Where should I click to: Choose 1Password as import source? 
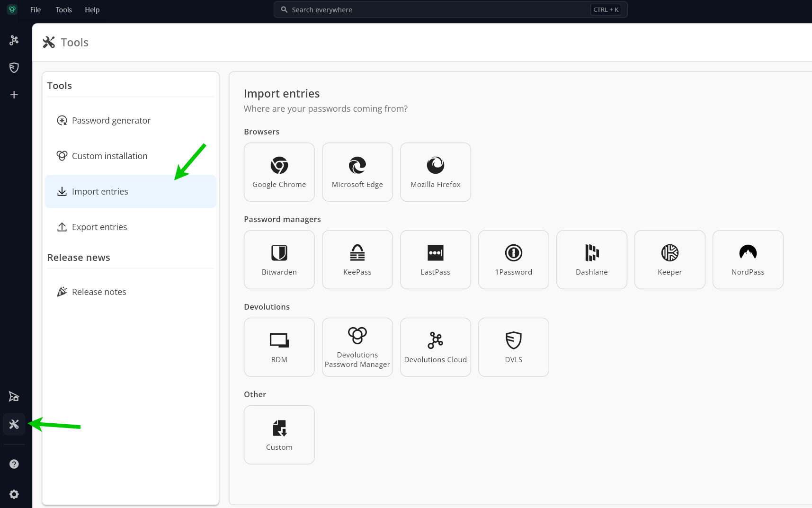[x=514, y=260]
